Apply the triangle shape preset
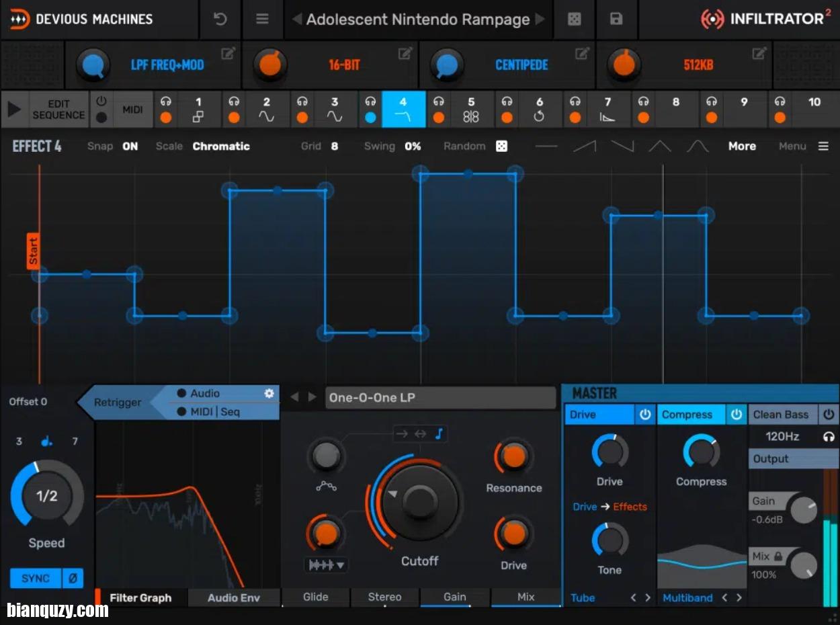The width and height of the screenshot is (840, 625). (x=660, y=146)
